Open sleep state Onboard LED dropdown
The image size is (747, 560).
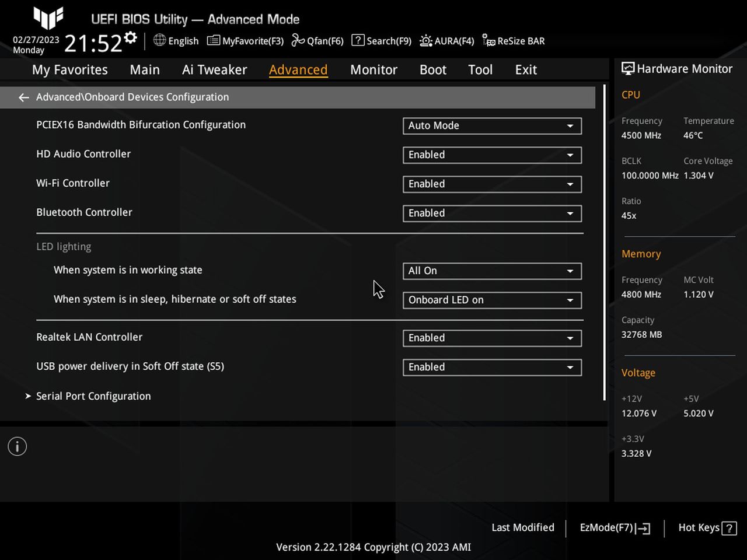pyautogui.click(x=492, y=300)
